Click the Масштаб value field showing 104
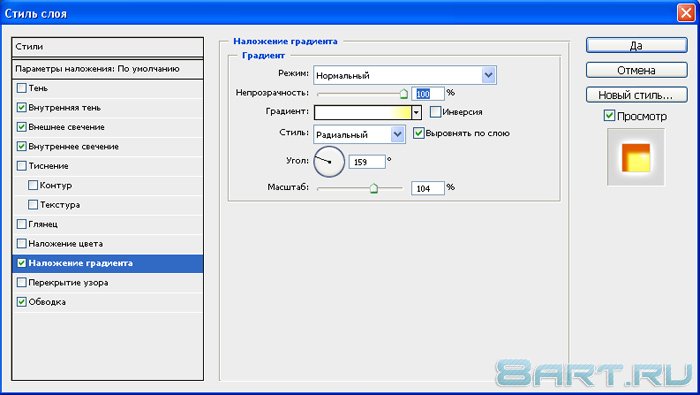Screen dimensions: 700x395 (428, 188)
